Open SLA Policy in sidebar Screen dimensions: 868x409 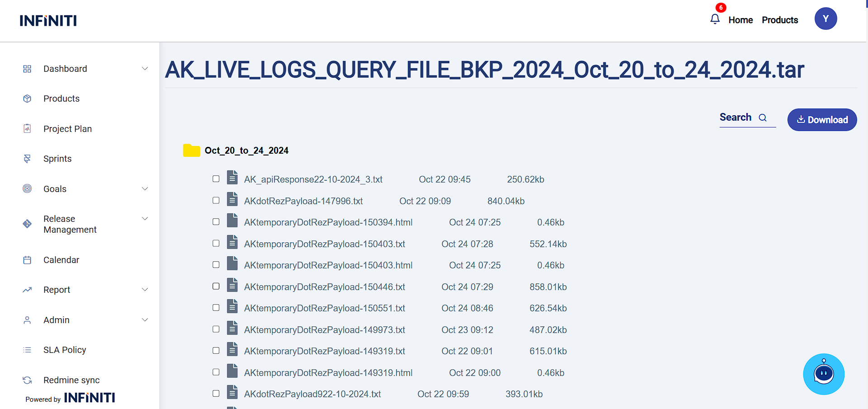click(x=65, y=350)
